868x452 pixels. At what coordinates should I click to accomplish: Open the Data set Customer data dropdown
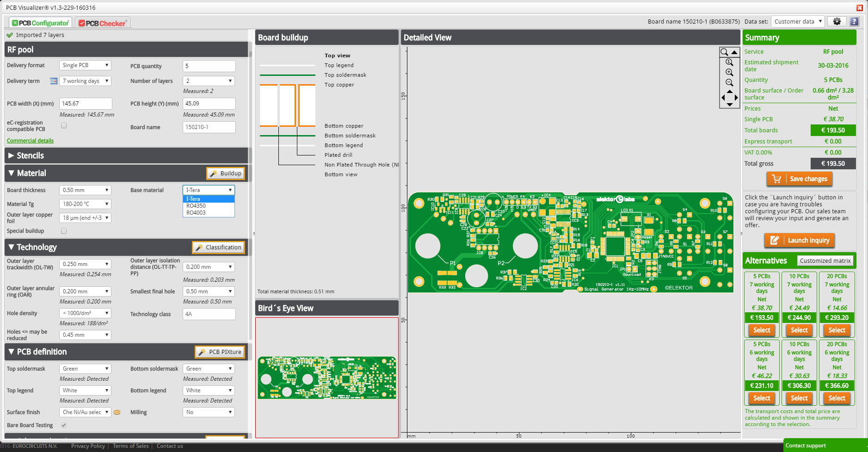797,21
